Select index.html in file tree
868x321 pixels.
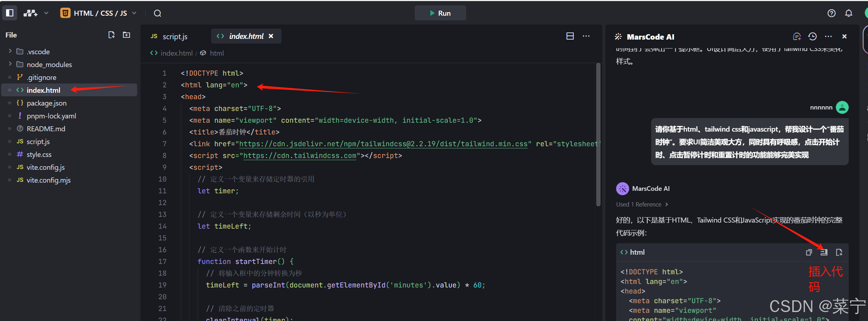tap(69, 90)
